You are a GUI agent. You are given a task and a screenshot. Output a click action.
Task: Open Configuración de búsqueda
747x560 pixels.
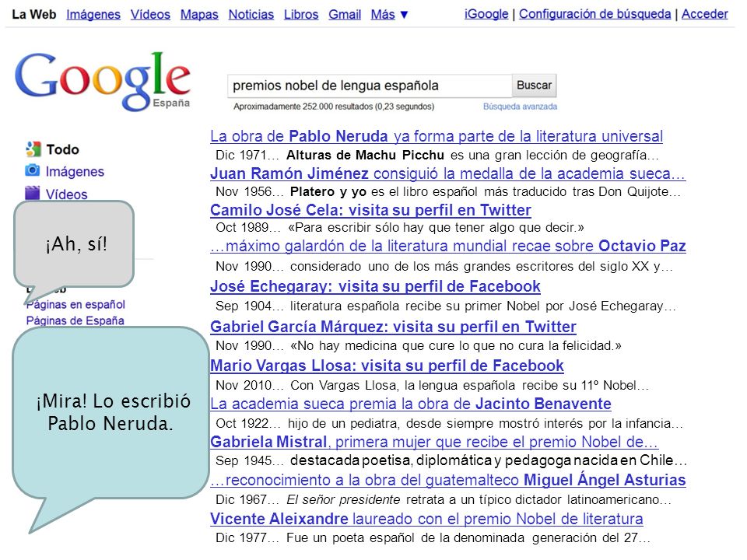coord(595,14)
